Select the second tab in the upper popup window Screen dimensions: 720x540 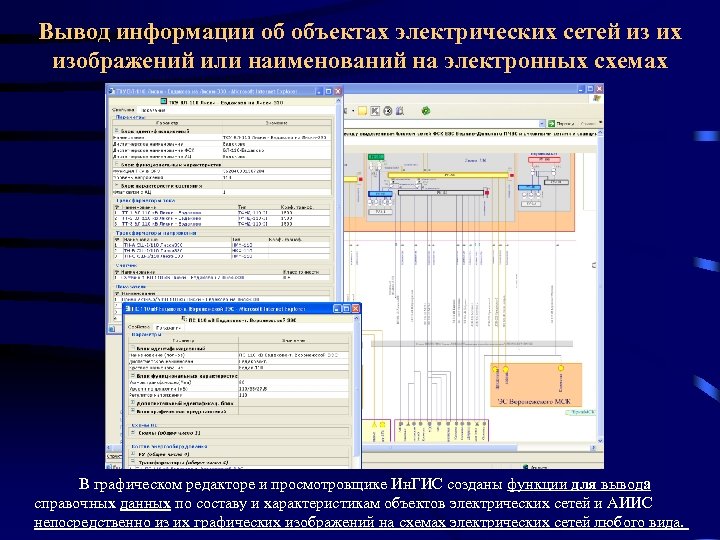pyautogui.click(x=153, y=111)
